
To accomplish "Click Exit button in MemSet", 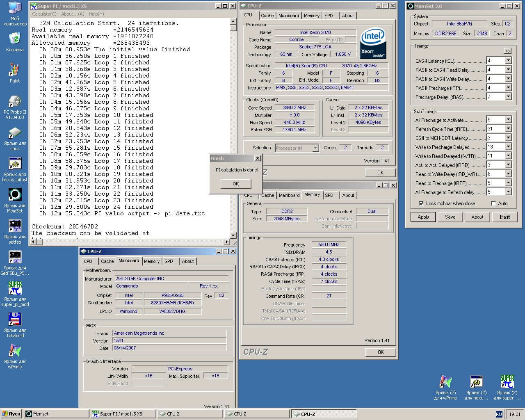I will tap(505, 217).
